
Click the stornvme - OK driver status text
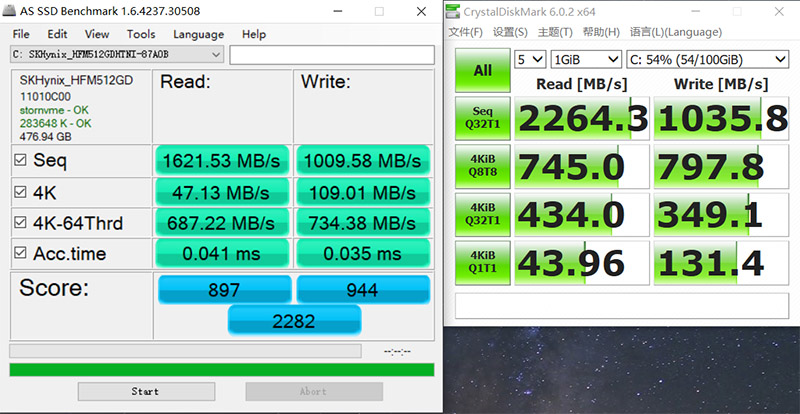(x=54, y=110)
